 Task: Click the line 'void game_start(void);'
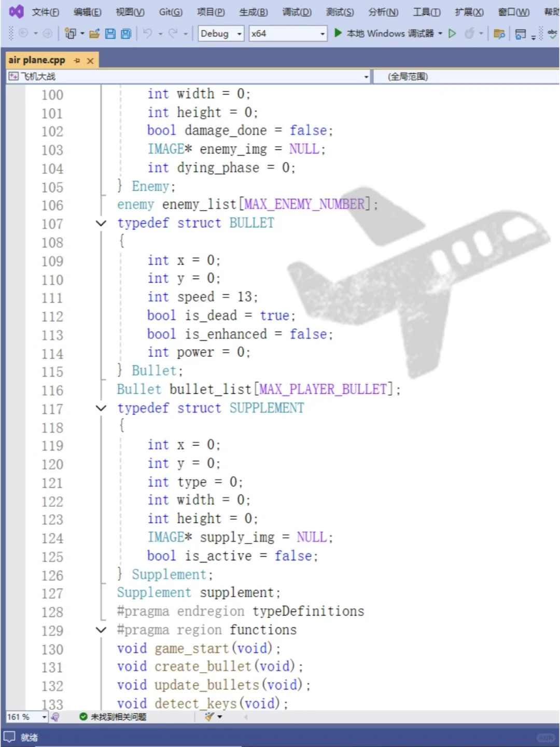coord(199,648)
